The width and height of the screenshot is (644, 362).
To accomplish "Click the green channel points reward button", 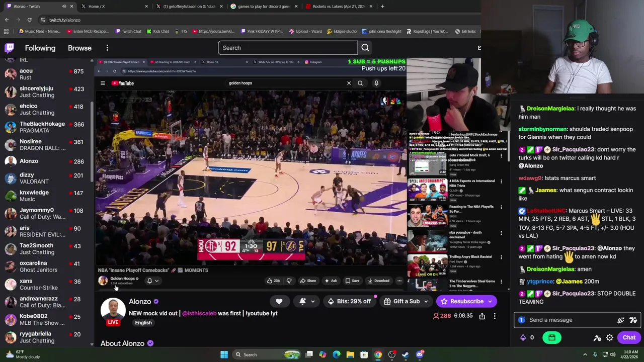I will click(552, 337).
